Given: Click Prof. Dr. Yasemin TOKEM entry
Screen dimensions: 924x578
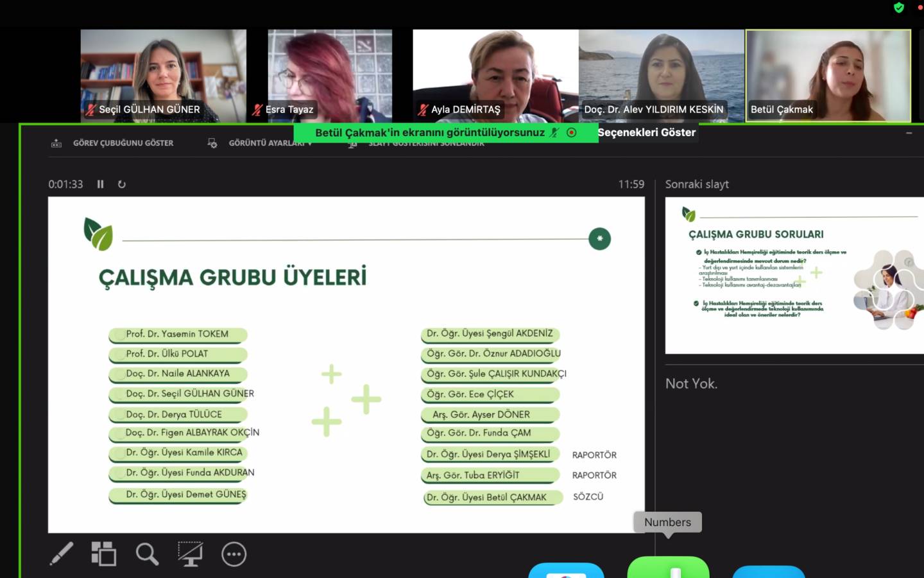Looking at the screenshot, I should pos(178,335).
